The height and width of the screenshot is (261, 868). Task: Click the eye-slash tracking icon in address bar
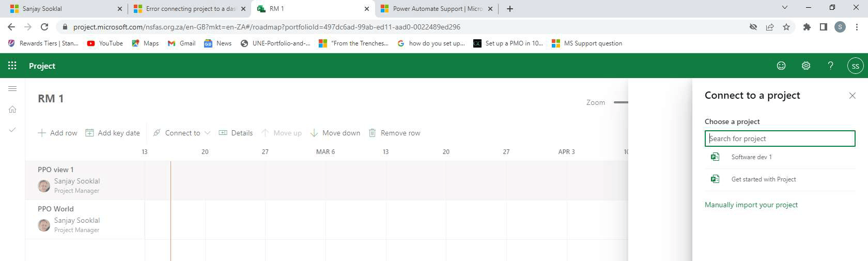tap(753, 27)
